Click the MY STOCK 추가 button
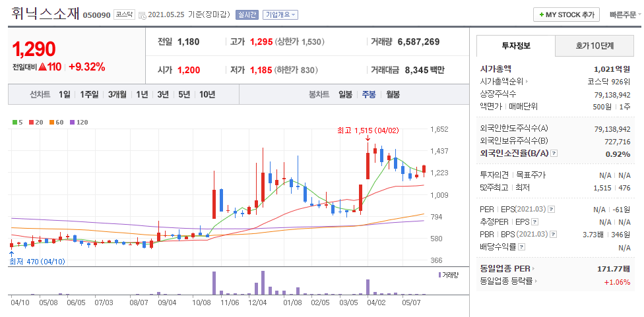Image resolution: width=644 pixels, height=317 pixels. pyautogui.click(x=566, y=14)
